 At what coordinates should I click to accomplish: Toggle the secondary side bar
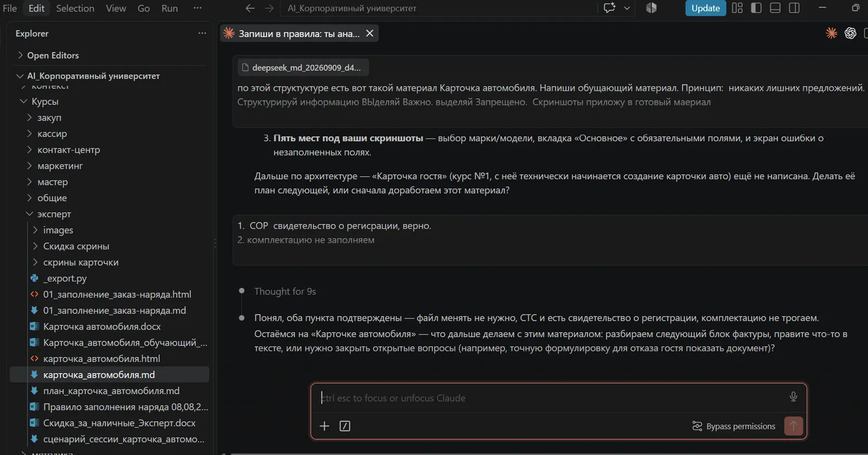point(794,8)
